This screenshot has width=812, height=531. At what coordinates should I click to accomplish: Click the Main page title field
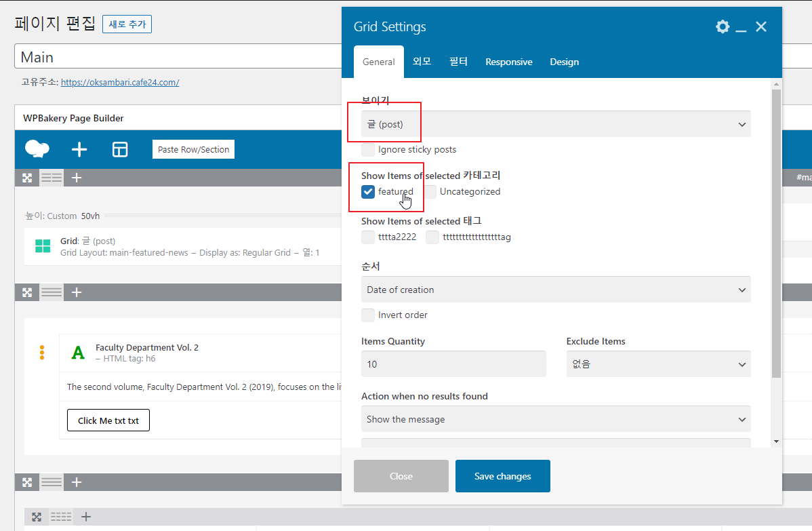[x=178, y=57]
